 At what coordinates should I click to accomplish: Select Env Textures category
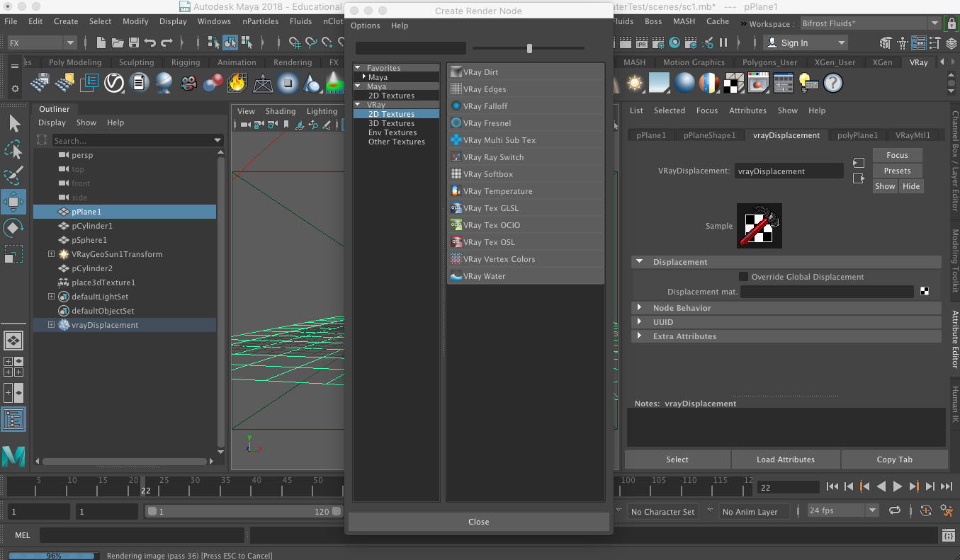click(x=393, y=132)
